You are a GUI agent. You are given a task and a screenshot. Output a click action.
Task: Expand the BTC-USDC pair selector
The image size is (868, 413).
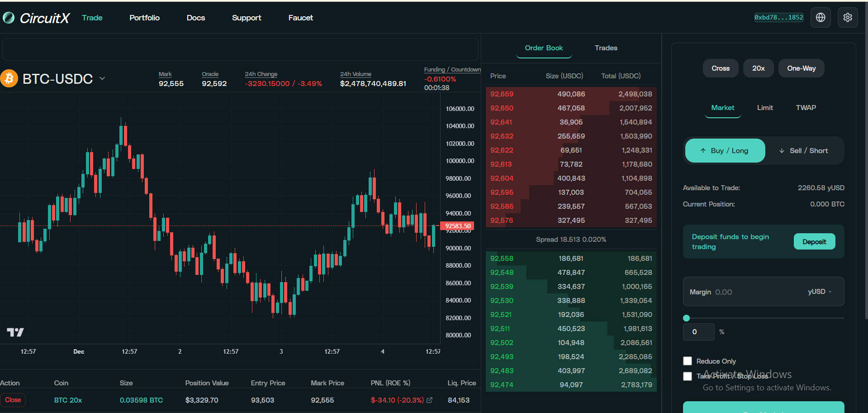pos(102,78)
